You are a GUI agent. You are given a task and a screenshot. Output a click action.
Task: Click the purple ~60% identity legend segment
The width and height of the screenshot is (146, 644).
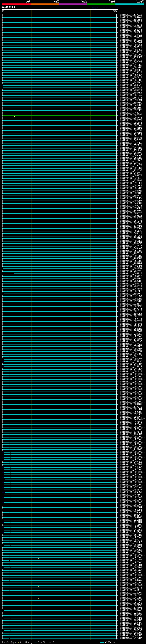click(x=73, y=4)
